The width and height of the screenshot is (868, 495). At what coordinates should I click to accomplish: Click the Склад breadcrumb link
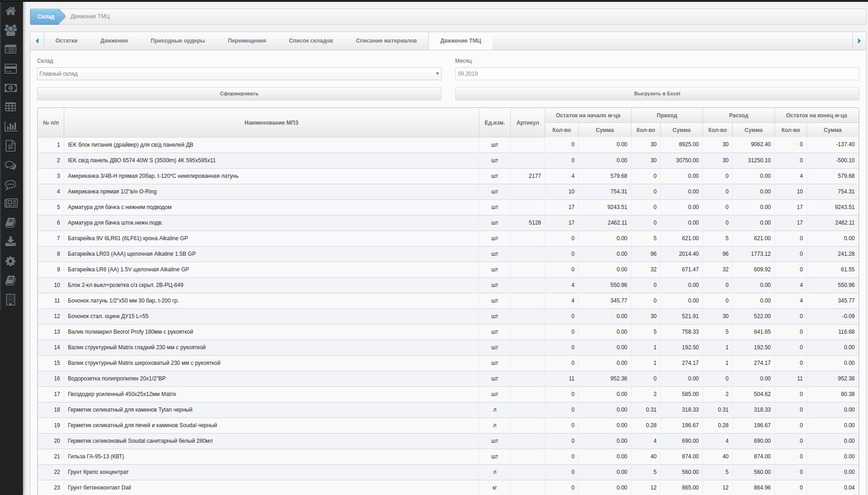pos(46,16)
